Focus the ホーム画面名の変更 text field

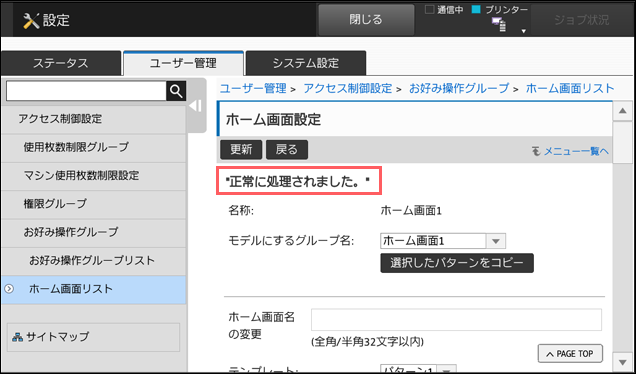(x=456, y=320)
